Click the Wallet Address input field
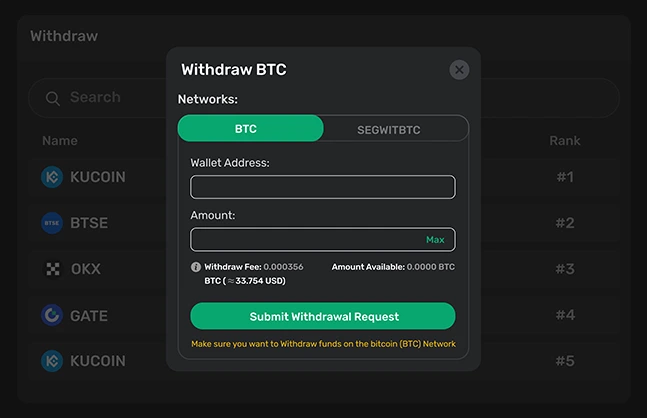Image resolution: width=647 pixels, height=418 pixels. click(x=322, y=187)
